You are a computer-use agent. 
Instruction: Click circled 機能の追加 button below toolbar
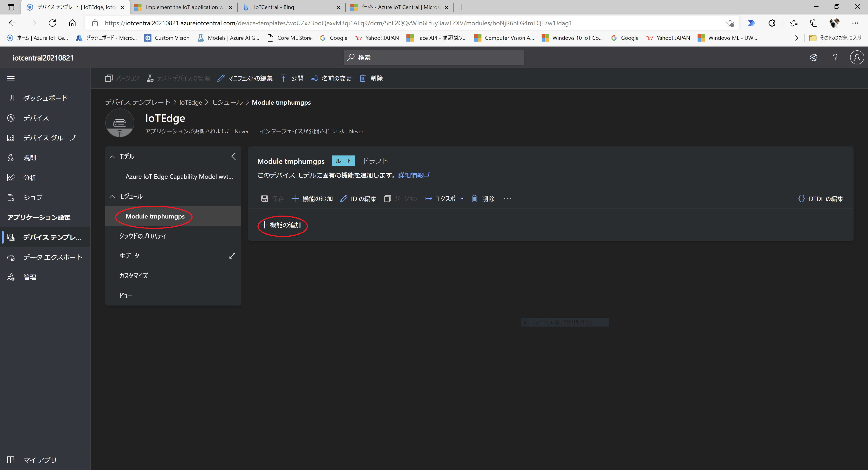[282, 225]
